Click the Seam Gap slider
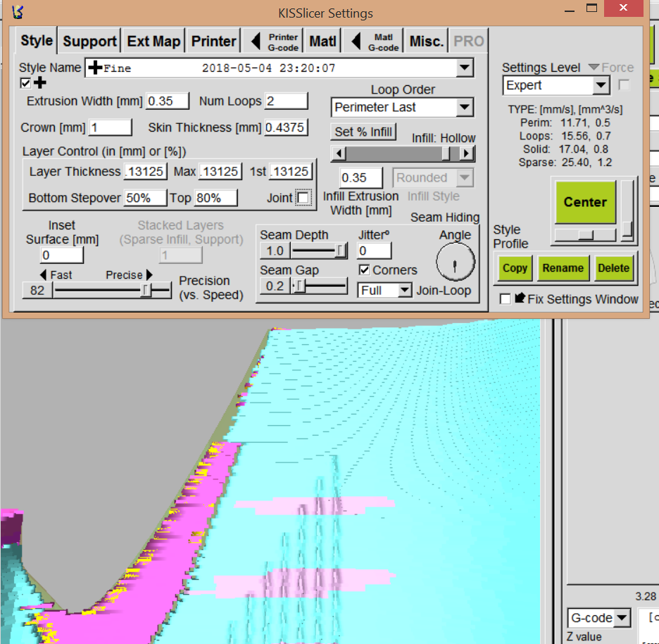Image resolution: width=659 pixels, height=644 pixels. 320,286
